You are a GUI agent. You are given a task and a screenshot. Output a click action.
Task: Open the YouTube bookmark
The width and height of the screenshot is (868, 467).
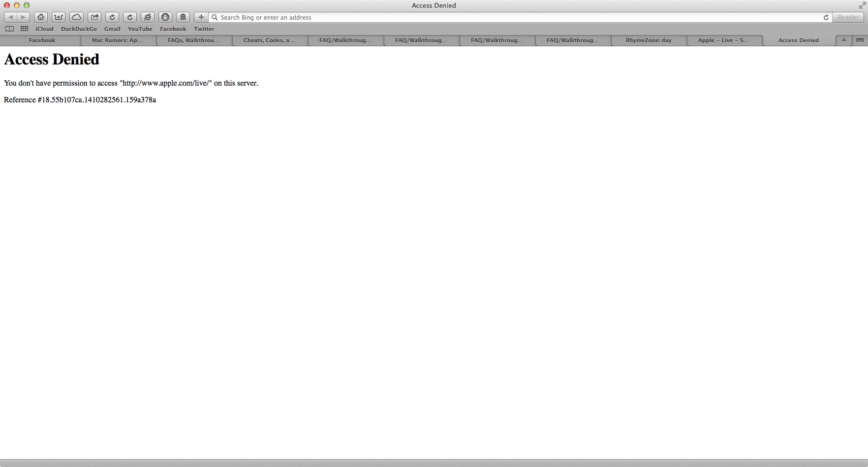tap(140, 29)
